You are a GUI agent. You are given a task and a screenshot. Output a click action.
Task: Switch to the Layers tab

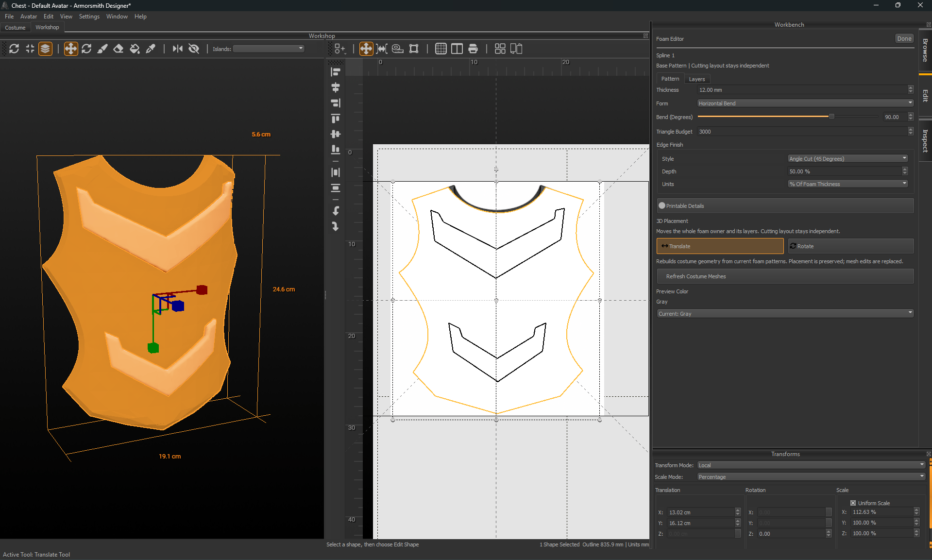697,79
